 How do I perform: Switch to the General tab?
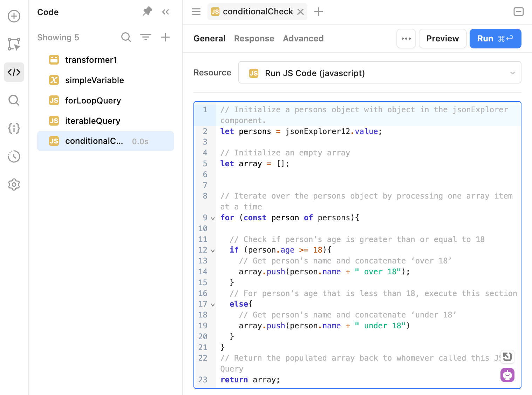pos(210,39)
